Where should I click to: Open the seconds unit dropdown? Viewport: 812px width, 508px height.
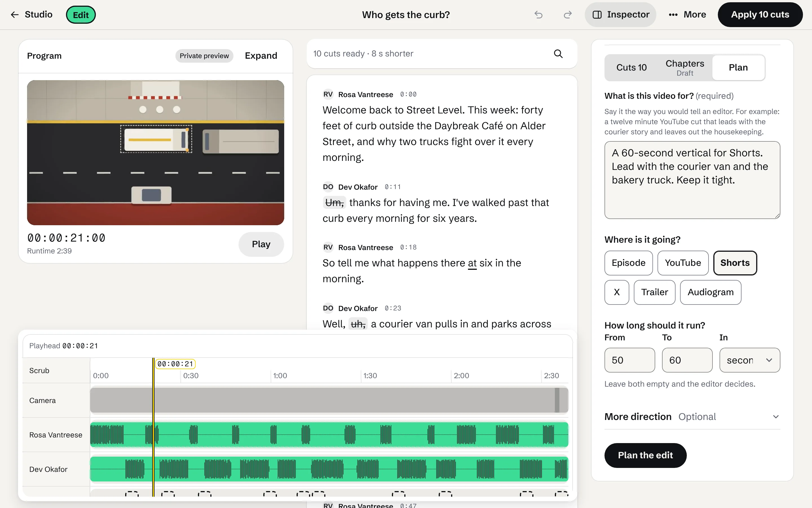(750, 360)
